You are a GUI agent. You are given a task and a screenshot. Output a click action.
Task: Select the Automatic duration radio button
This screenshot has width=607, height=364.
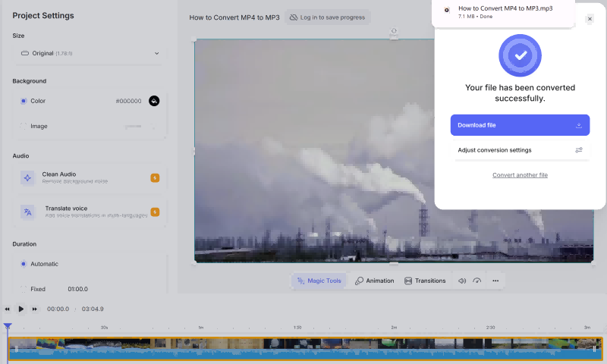(24, 264)
